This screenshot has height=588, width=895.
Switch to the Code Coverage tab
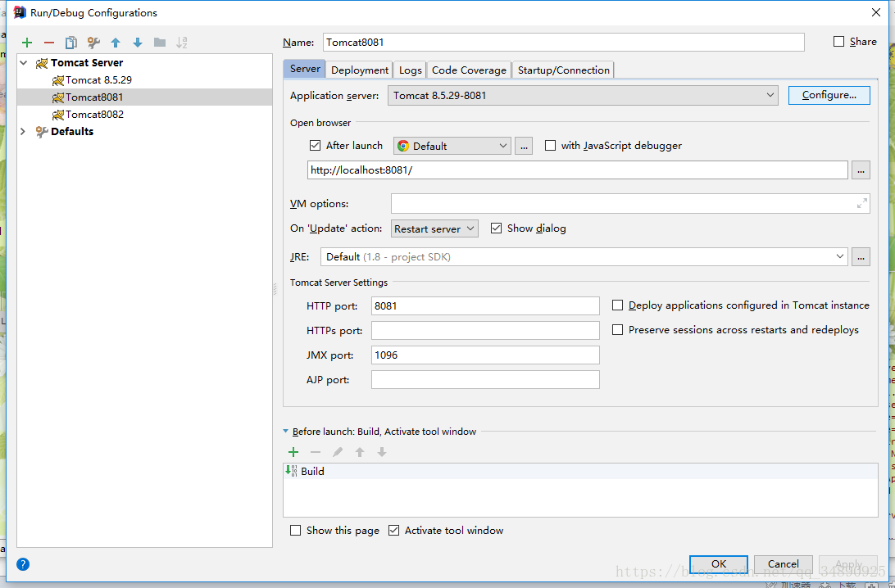pos(469,70)
